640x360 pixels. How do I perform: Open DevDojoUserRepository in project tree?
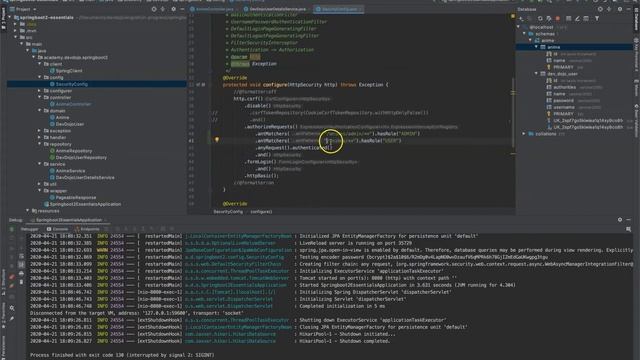click(x=81, y=157)
